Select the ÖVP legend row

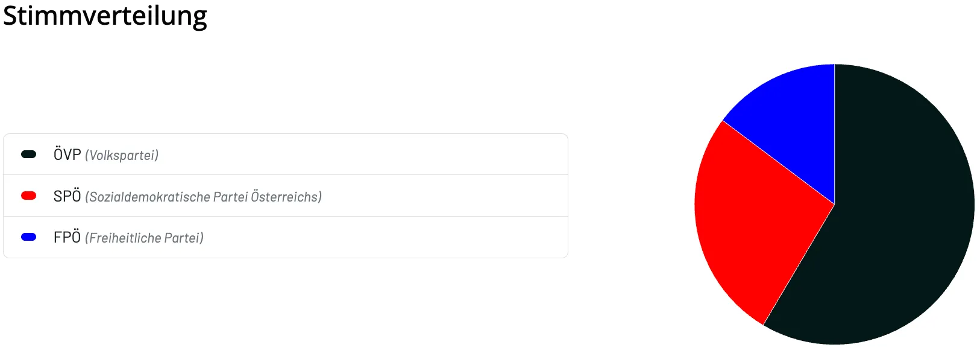[286, 154]
